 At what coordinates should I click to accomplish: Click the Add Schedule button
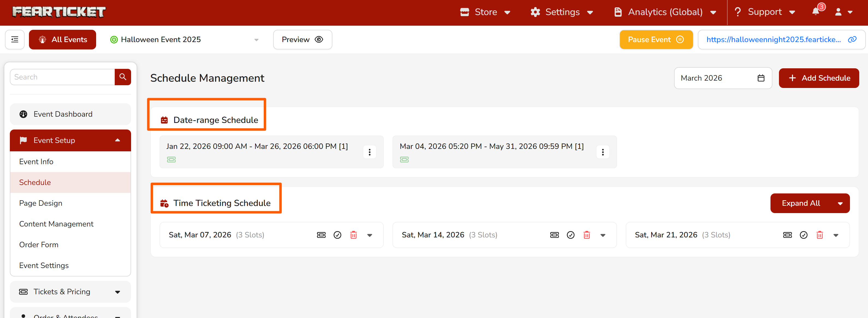[x=819, y=78]
